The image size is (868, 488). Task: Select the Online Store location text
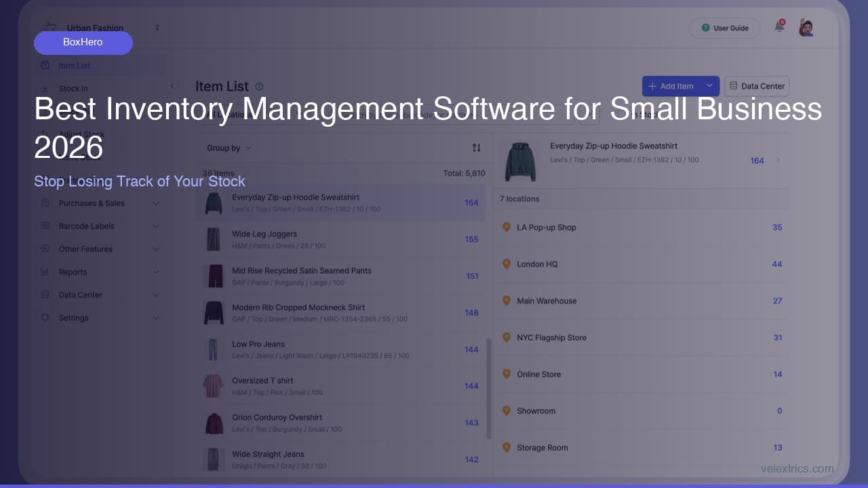tap(539, 374)
